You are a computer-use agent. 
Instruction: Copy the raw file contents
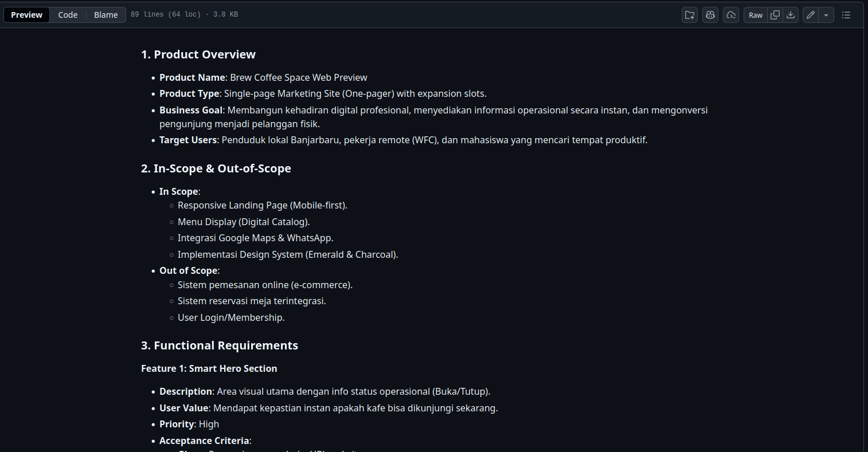click(x=775, y=15)
